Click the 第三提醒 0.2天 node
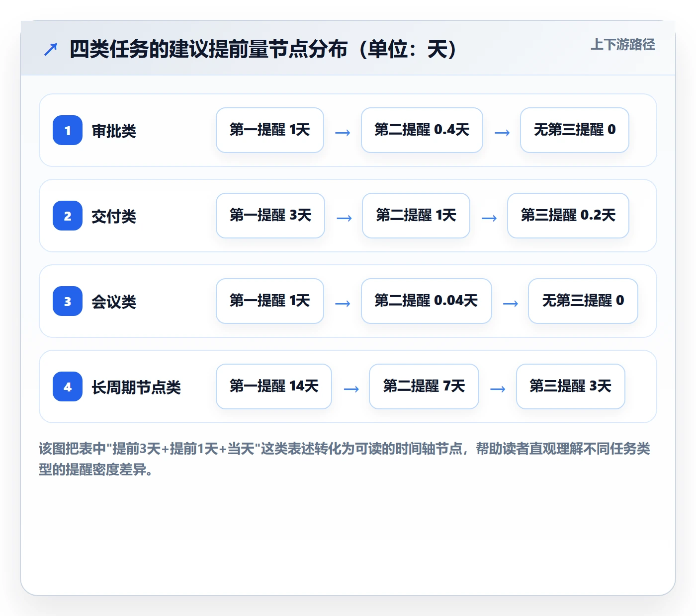696x616 pixels. pos(568,216)
